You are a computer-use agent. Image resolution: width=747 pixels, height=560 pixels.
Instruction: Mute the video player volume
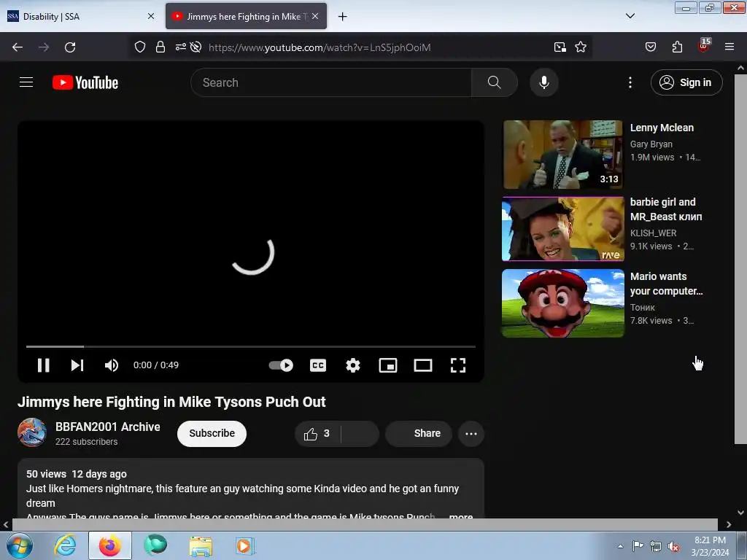tap(112, 365)
